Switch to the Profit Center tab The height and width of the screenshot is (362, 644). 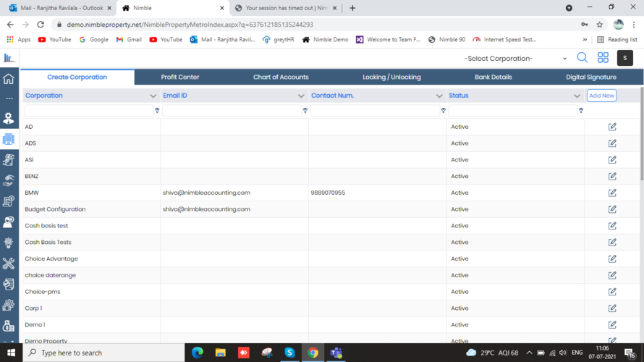(x=180, y=77)
